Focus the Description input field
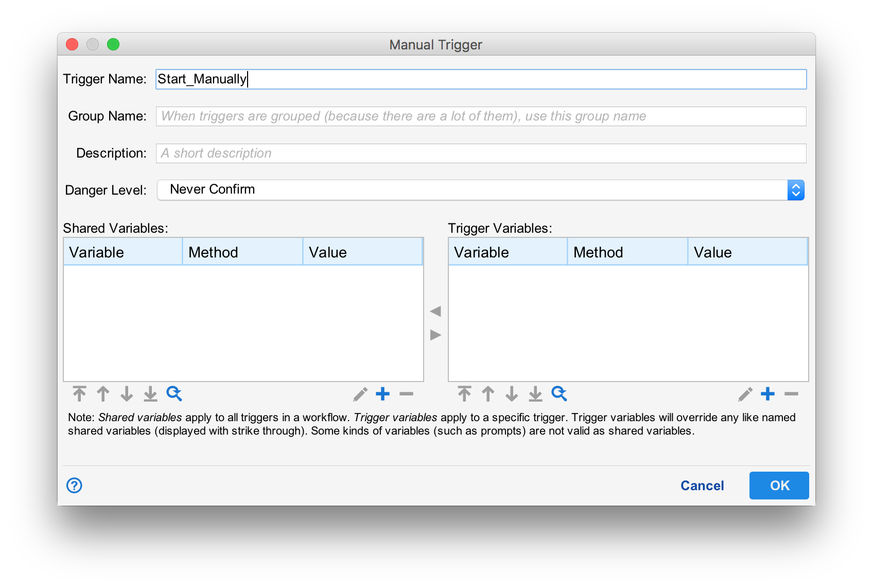 pos(481,153)
